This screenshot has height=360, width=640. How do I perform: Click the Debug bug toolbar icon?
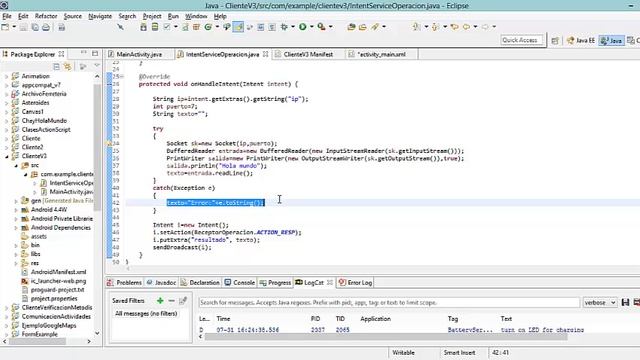pyautogui.click(x=284, y=27)
